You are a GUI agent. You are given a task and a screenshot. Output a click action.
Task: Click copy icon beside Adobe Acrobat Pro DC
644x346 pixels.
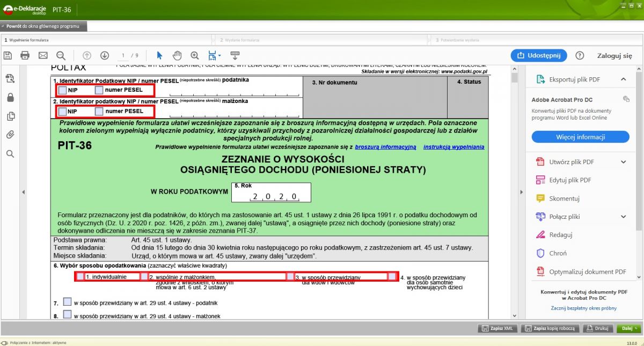tap(626, 99)
